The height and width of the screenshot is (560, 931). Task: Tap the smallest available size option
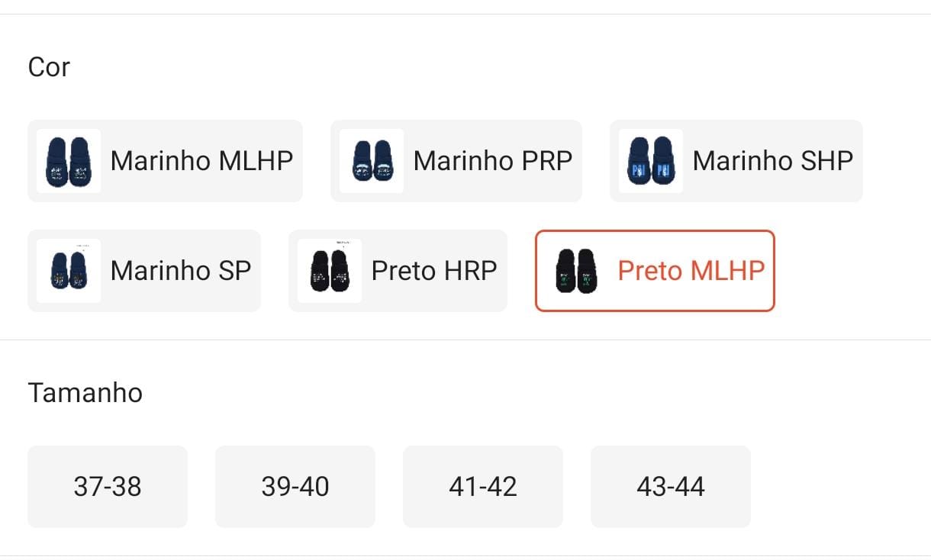coord(108,487)
